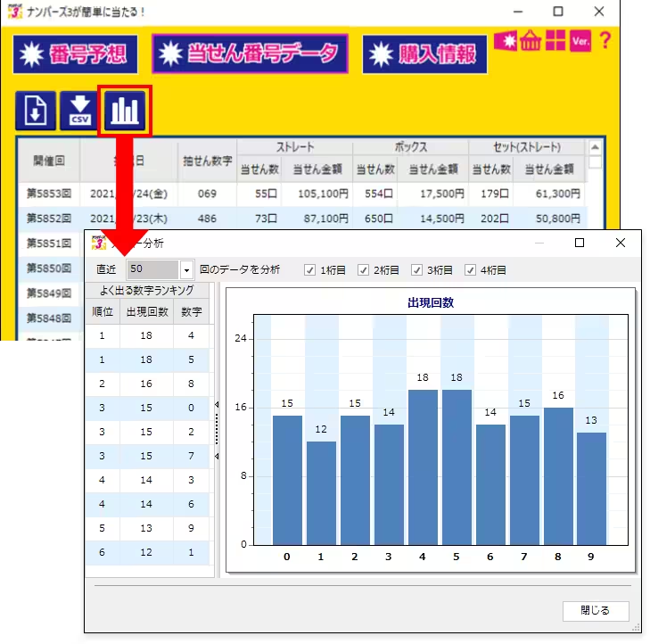Sort by 出現回数 column header
This screenshot has width=650, height=644.
coord(147,311)
